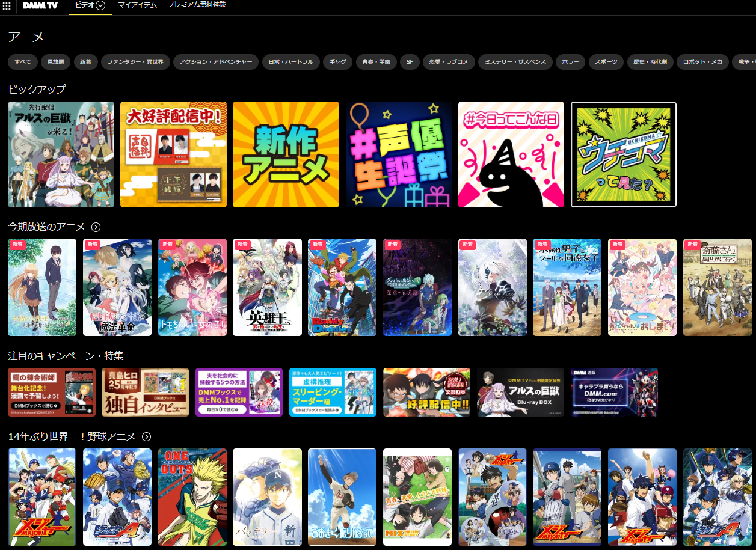Open the #今日ってこんな日 pickup tile
The width and height of the screenshot is (756, 550).
click(511, 154)
